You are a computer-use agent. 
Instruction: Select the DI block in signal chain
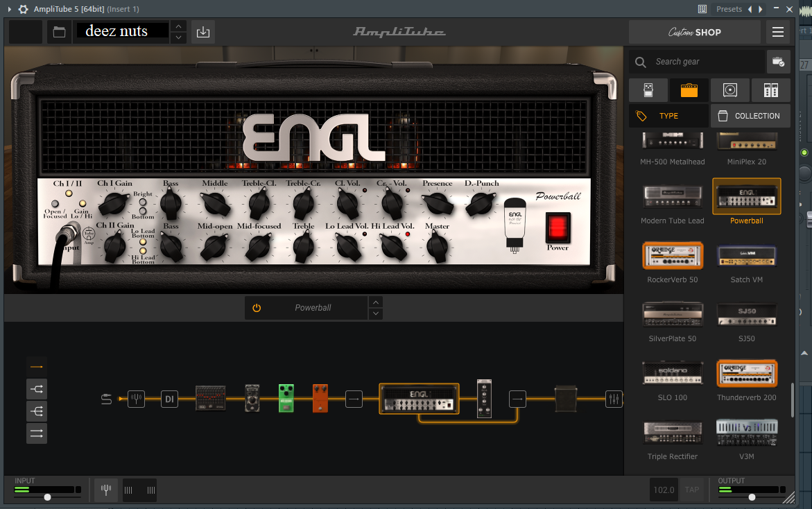coord(169,399)
